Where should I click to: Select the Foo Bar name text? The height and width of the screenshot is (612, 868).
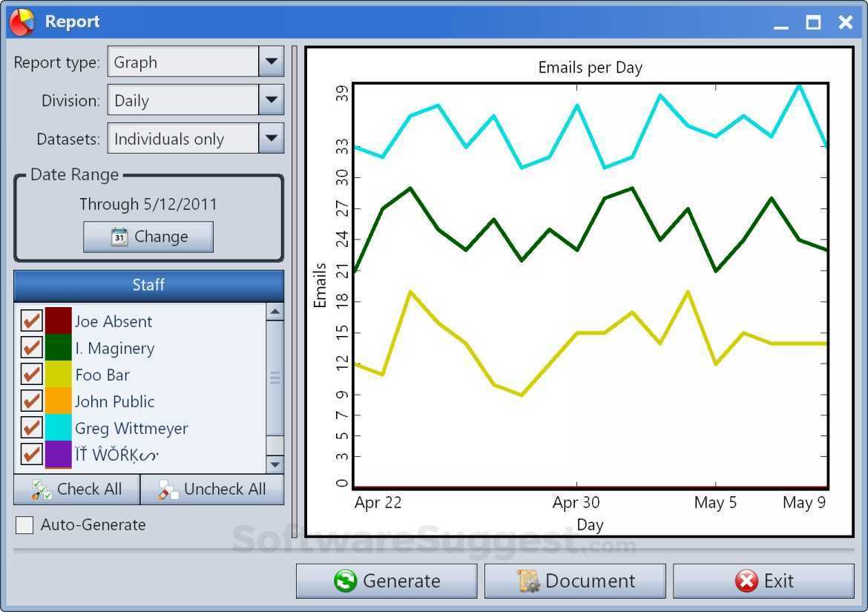tap(102, 375)
